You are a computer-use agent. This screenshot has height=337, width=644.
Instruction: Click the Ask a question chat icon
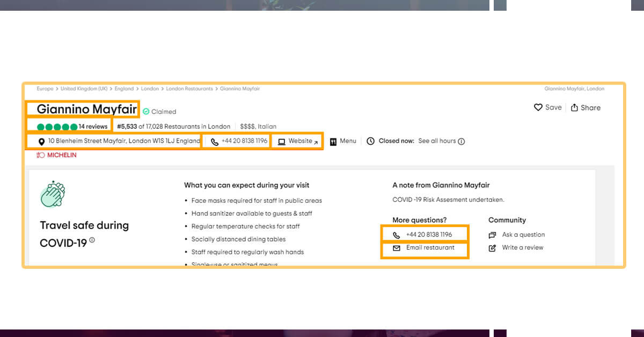492,235
